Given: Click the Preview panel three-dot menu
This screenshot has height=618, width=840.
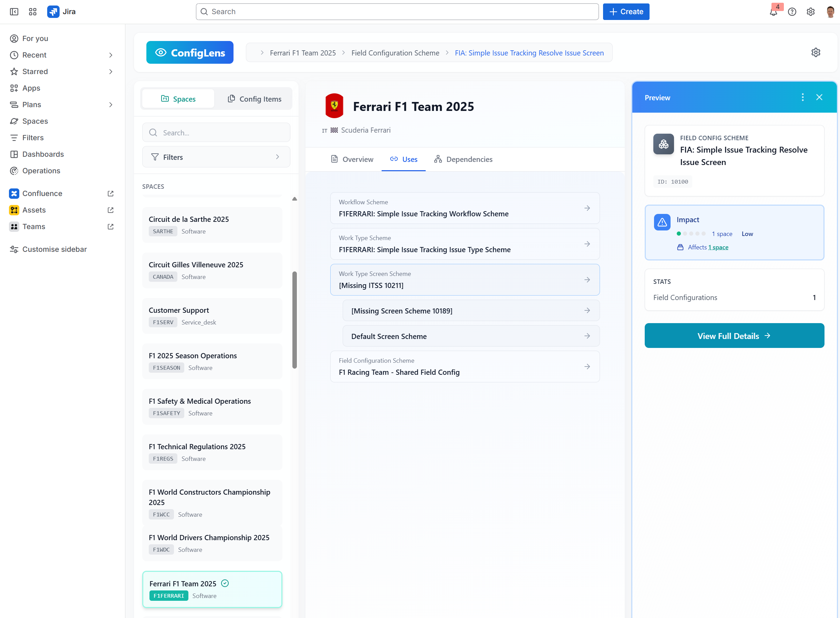Looking at the screenshot, I should (802, 97).
